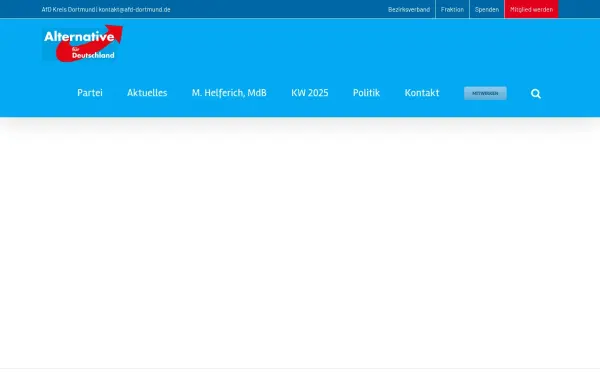This screenshot has width=600, height=375.
Task: Click the Alternative für Deutschland logo
Action: tap(82, 43)
